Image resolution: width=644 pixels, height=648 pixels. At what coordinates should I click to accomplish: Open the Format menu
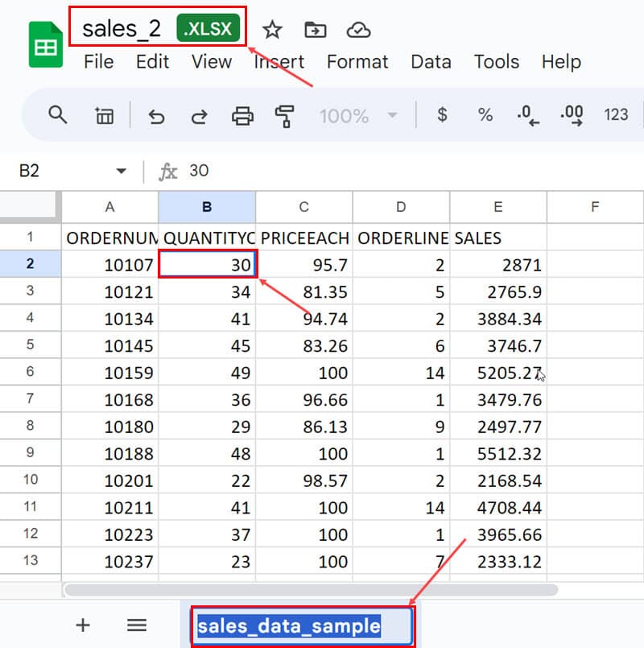(357, 62)
